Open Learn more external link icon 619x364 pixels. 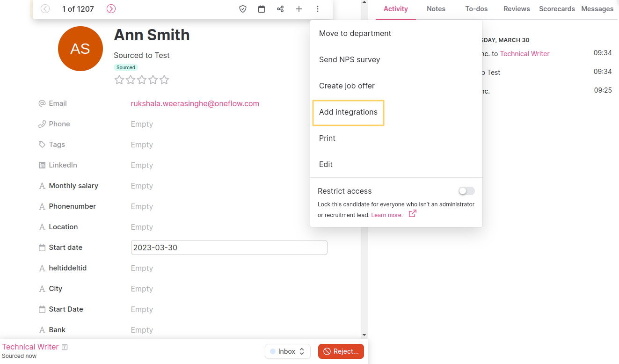pyautogui.click(x=412, y=214)
